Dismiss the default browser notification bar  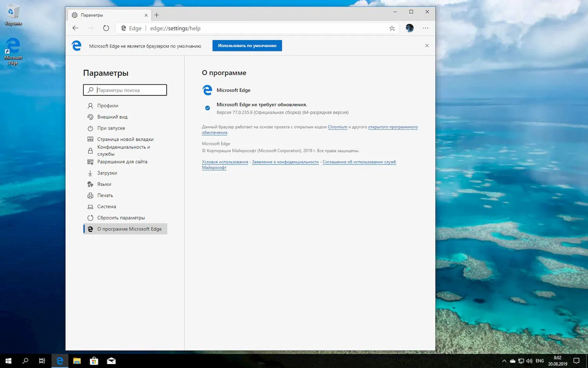(427, 45)
